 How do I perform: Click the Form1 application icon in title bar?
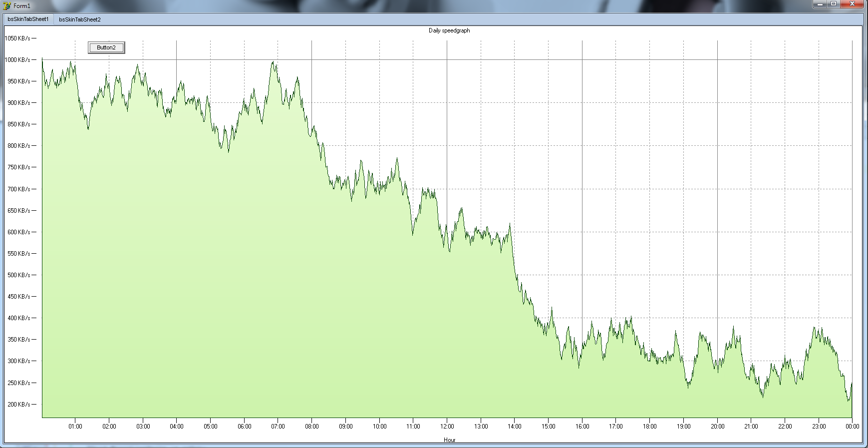tap(7, 5)
